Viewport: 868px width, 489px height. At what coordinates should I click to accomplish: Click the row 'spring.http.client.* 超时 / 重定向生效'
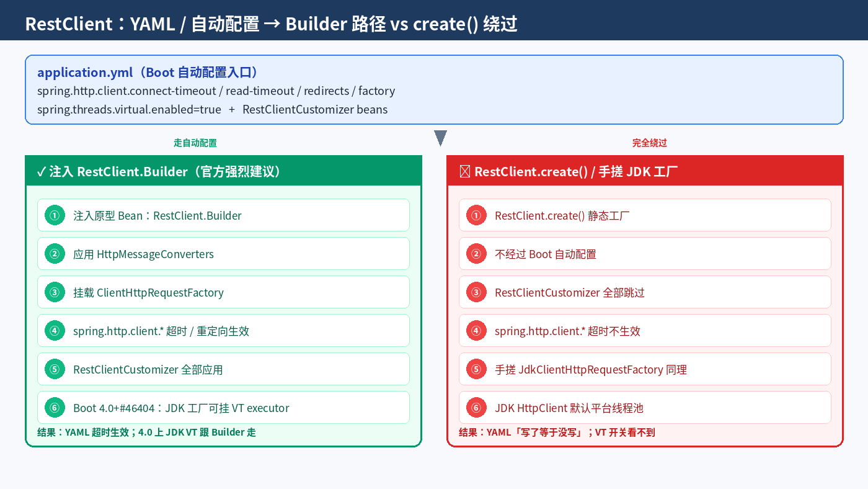(223, 331)
